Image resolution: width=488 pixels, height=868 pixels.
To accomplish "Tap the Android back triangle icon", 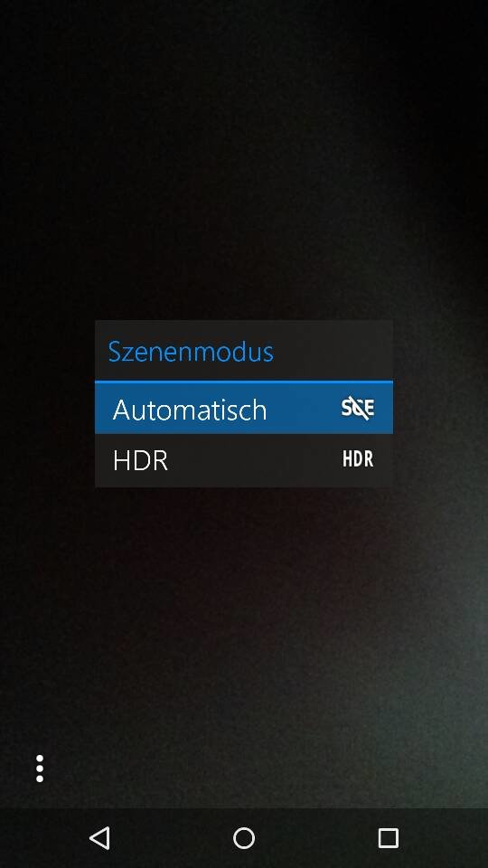I will 99,838.
